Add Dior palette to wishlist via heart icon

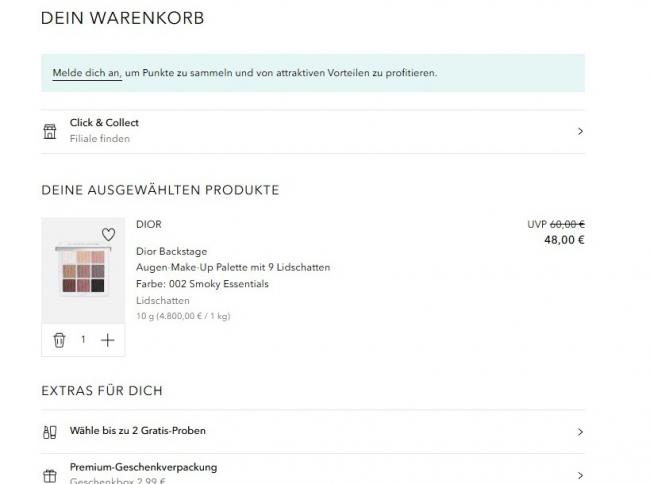click(x=109, y=235)
